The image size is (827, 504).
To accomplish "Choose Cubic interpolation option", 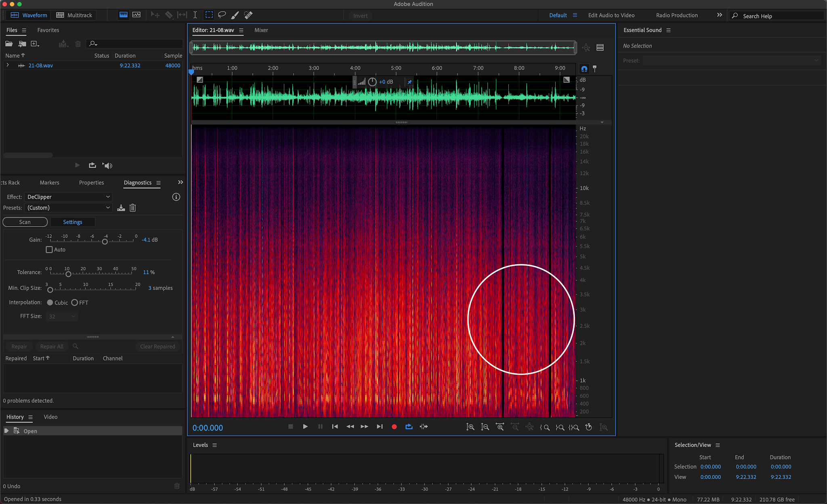I will [x=50, y=302].
